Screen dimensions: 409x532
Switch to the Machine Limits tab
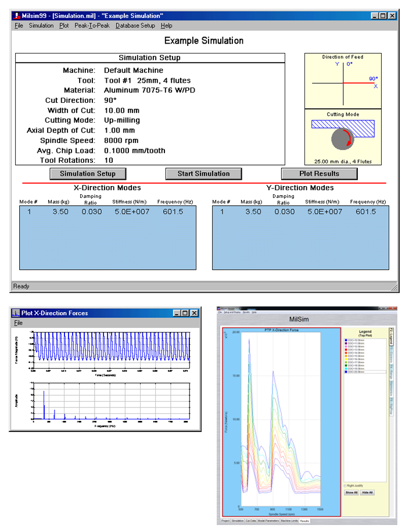pos(290,521)
